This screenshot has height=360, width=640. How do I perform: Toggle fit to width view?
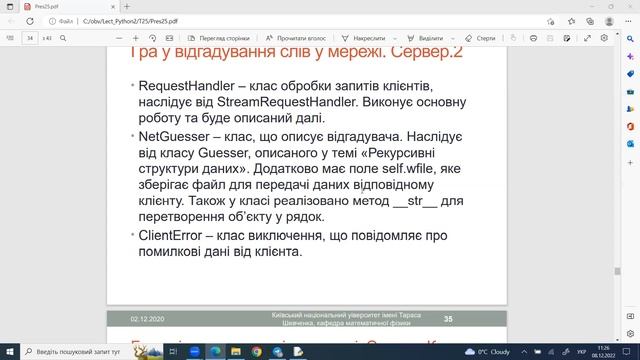[169, 38]
